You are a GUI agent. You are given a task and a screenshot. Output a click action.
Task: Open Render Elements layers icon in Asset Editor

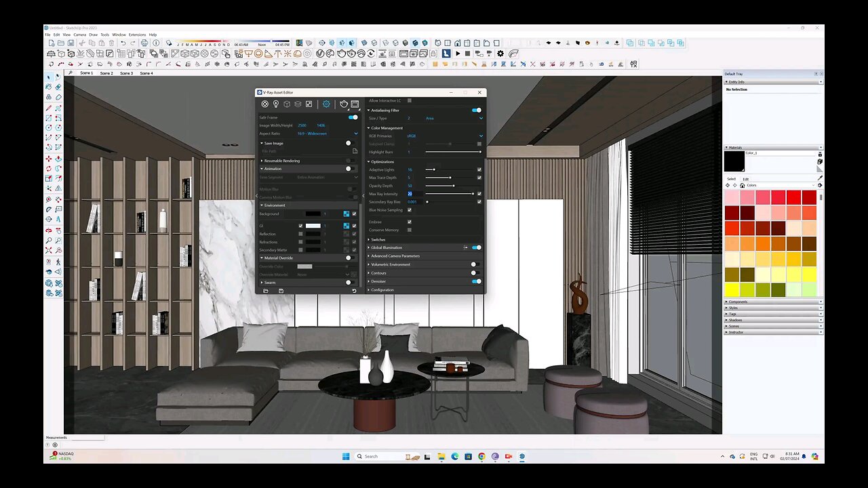[298, 104]
